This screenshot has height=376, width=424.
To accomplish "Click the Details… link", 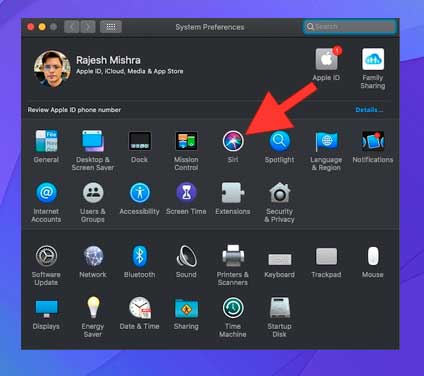I will click(369, 110).
